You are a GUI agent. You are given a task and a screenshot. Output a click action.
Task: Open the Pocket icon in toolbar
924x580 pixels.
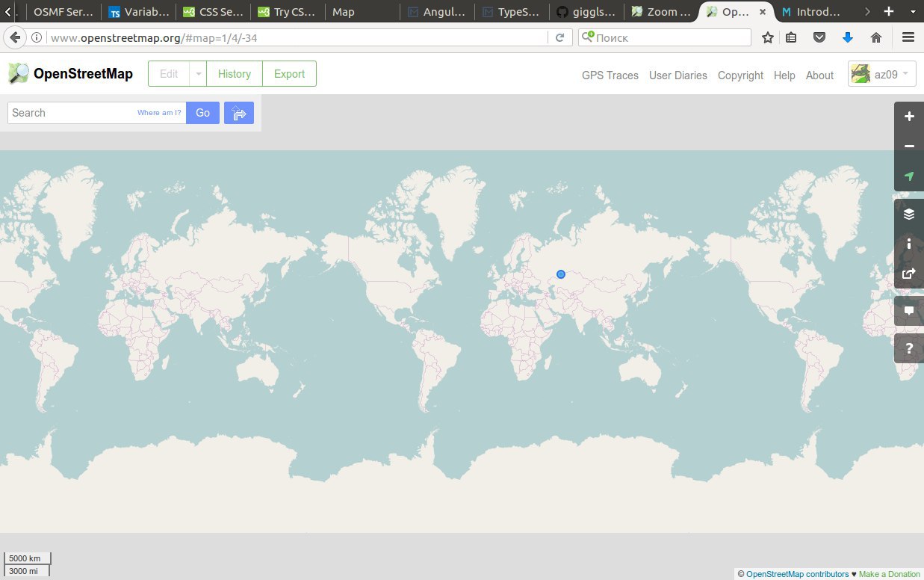[819, 37]
